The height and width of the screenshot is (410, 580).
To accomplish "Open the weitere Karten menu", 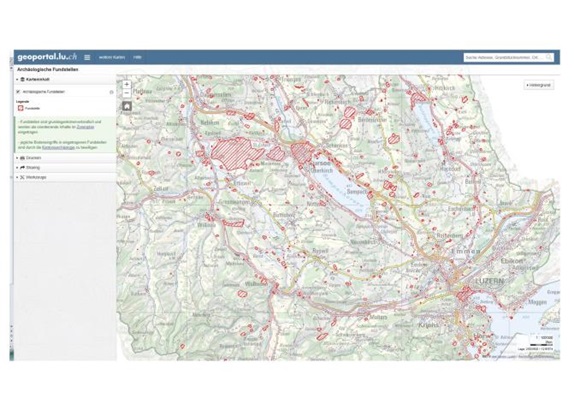I will tap(112, 57).
